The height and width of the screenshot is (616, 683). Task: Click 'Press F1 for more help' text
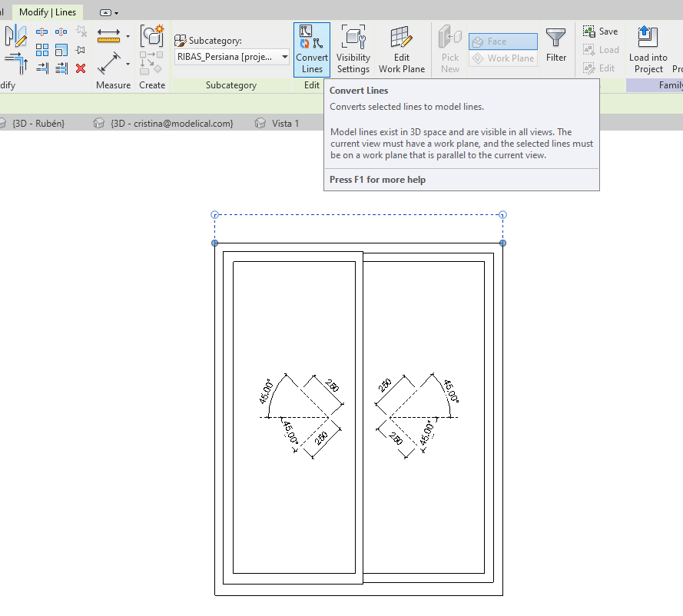[x=378, y=180]
